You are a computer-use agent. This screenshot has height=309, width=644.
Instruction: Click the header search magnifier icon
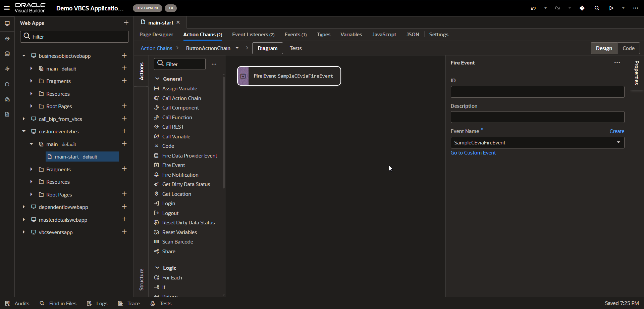click(597, 8)
